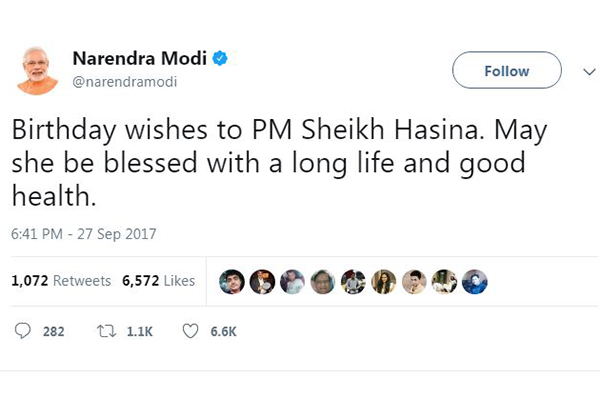
Task: Open the @narendramodi handle link
Action: pyautogui.click(x=125, y=82)
